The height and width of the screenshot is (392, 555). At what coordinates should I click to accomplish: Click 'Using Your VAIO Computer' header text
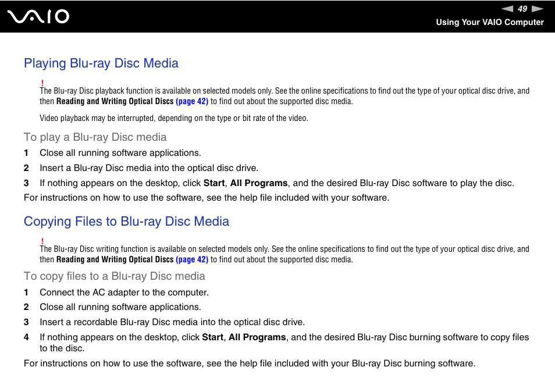(x=490, y=22)
